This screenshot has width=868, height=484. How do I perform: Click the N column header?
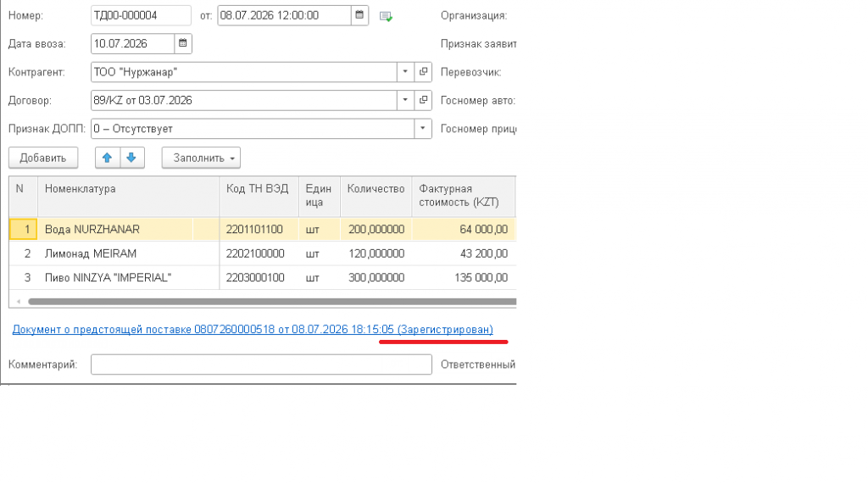point(23,197)
